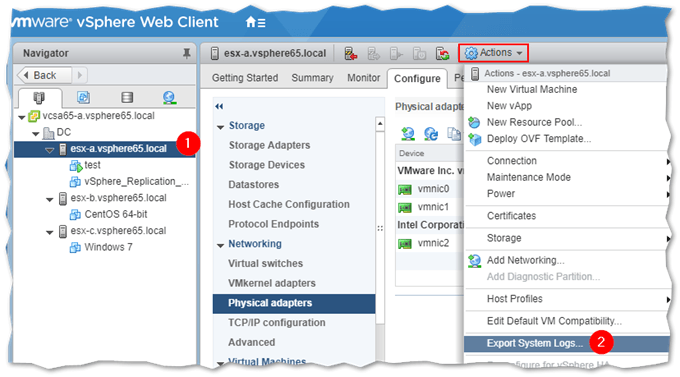The width and height of the screenshot is (680, 377).
Task: Open the vSphere home menu icon
Action: click(x=255, y=22)
